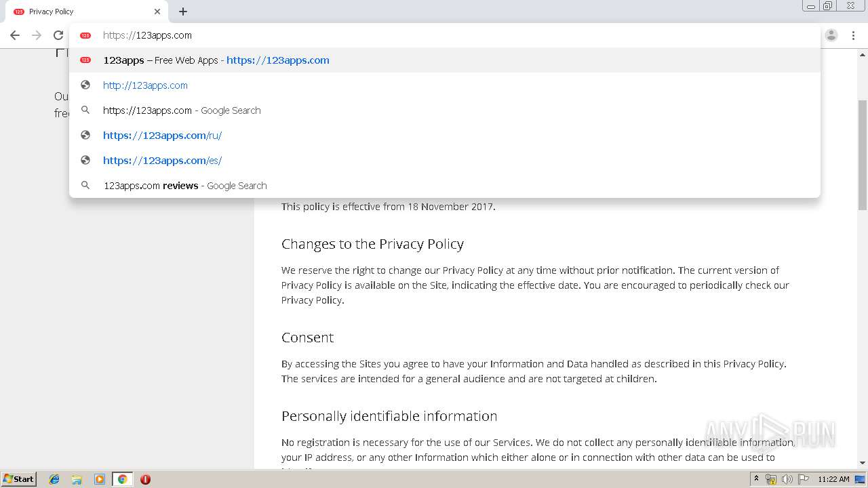Choose "123apps.com reviews" Google Search suggestion
Screen dimensions: 868x488
[184, 186]
